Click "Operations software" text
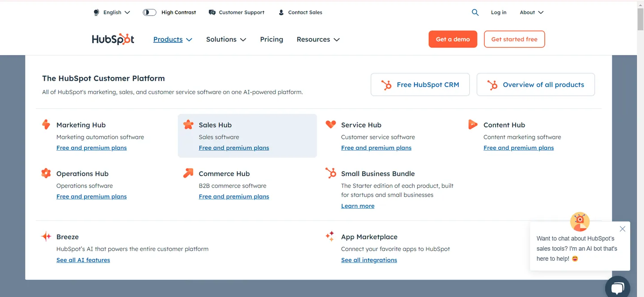The width and height of the screenshot is (644, 297). click(85, 186)
